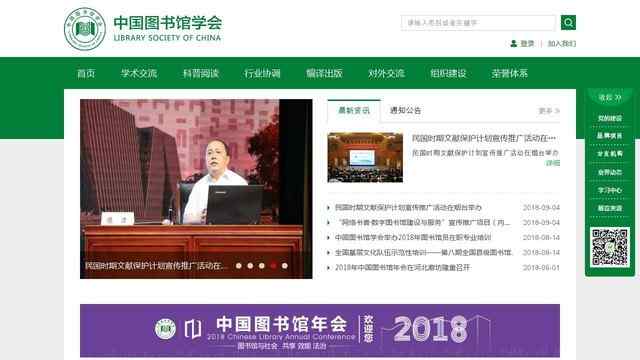
Task: Open the 对外交流 menu item
Action: coord(386,73)
